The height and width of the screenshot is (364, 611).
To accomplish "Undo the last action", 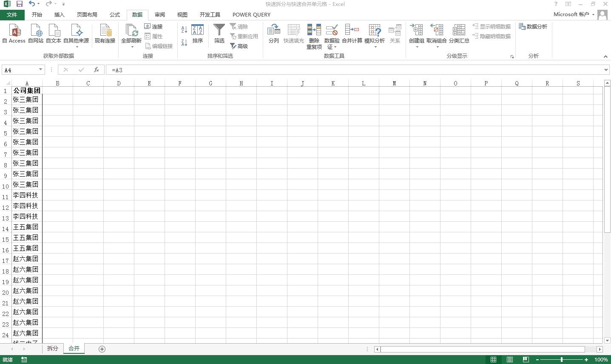I will pos(32,4).
